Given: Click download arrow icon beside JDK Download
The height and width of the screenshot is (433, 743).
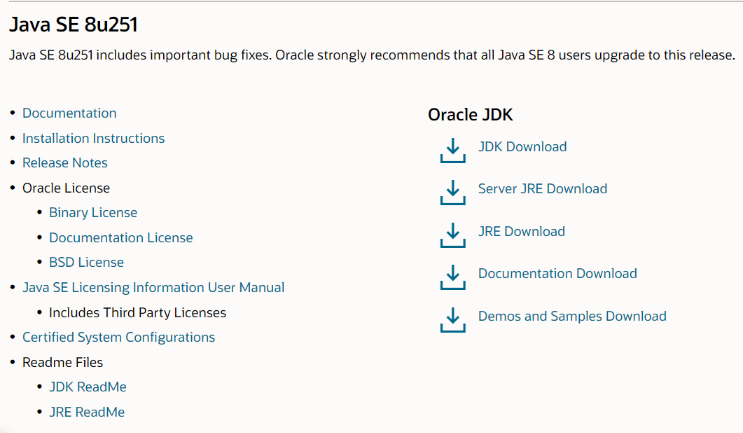Looking at the screenshot, I should pyautogui.click(x=453, y=149).
